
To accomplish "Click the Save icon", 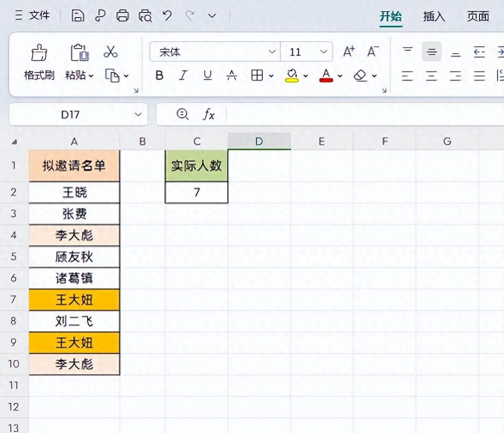I will [x=77, y=15].
